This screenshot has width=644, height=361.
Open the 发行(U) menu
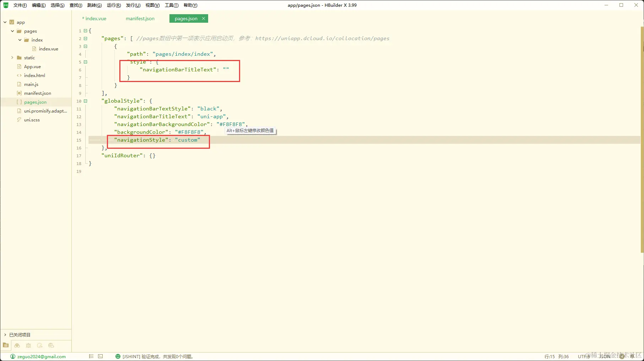tap(133, 5)
